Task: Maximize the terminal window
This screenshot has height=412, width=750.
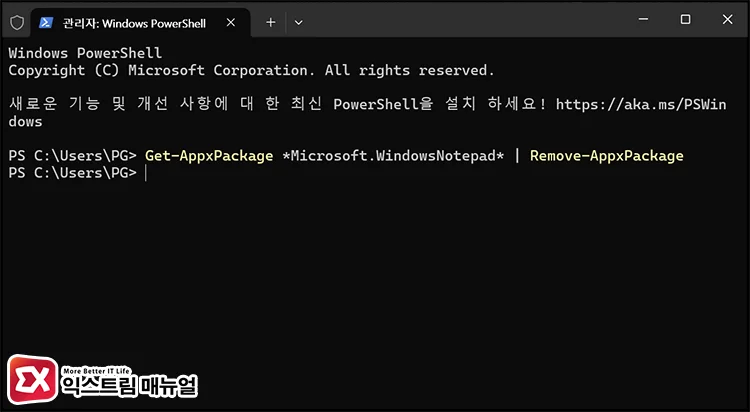Action: coord(685,19)
